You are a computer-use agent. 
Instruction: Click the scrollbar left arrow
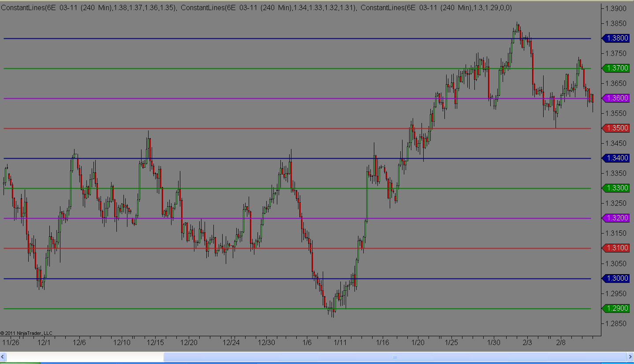[x=4, y=357]
